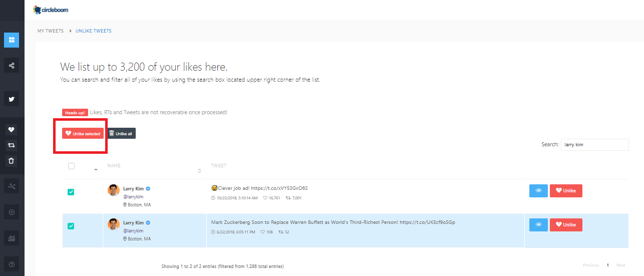
Task: Go to My Tweets breadcrumb
Action: (x=51, y=31)
